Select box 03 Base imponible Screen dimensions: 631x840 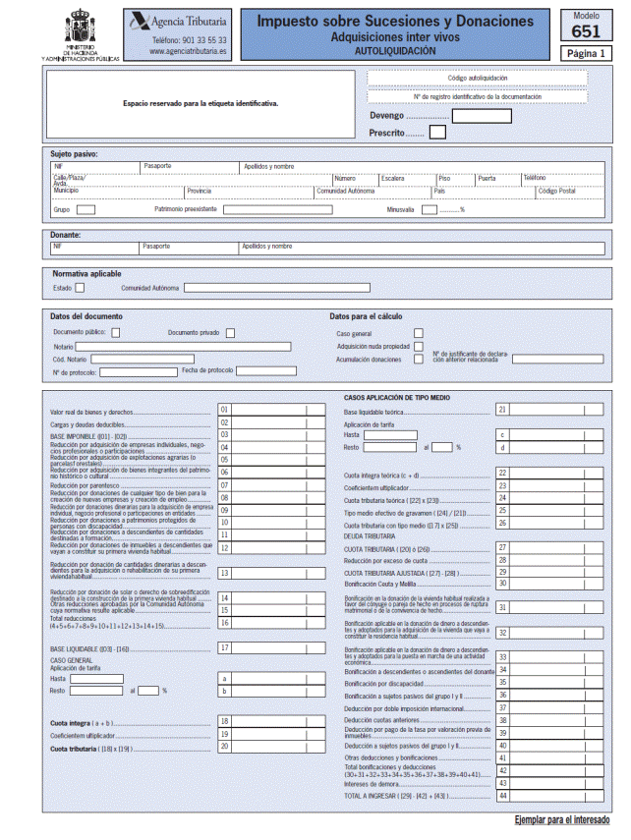pos(278,435)
